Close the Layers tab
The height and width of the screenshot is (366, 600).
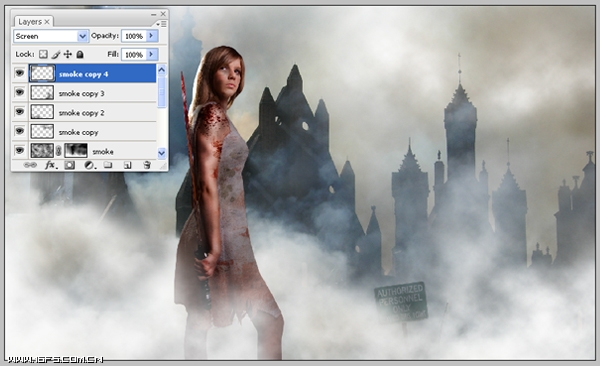click(47, 22)
